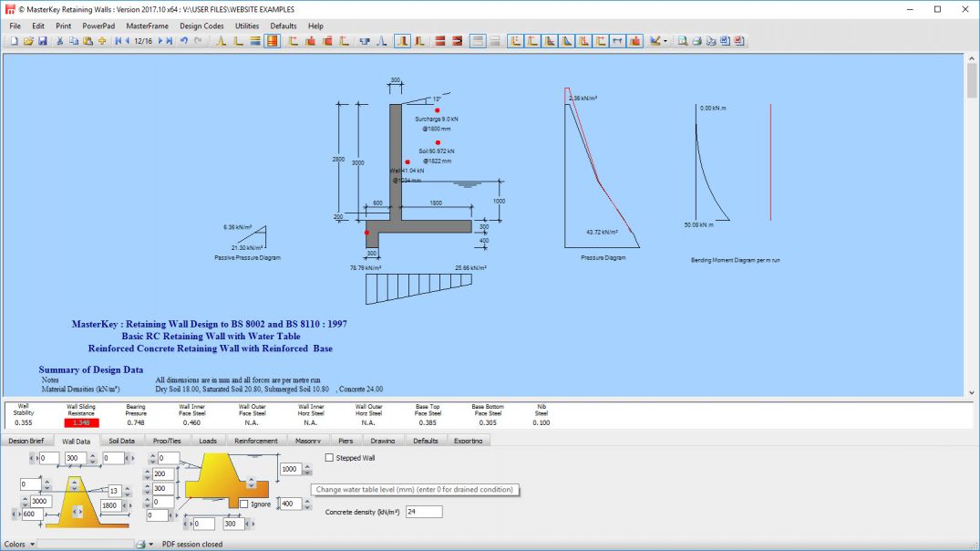
Task: Click the red bars with arrow icon
Action: tap(458, 41)
